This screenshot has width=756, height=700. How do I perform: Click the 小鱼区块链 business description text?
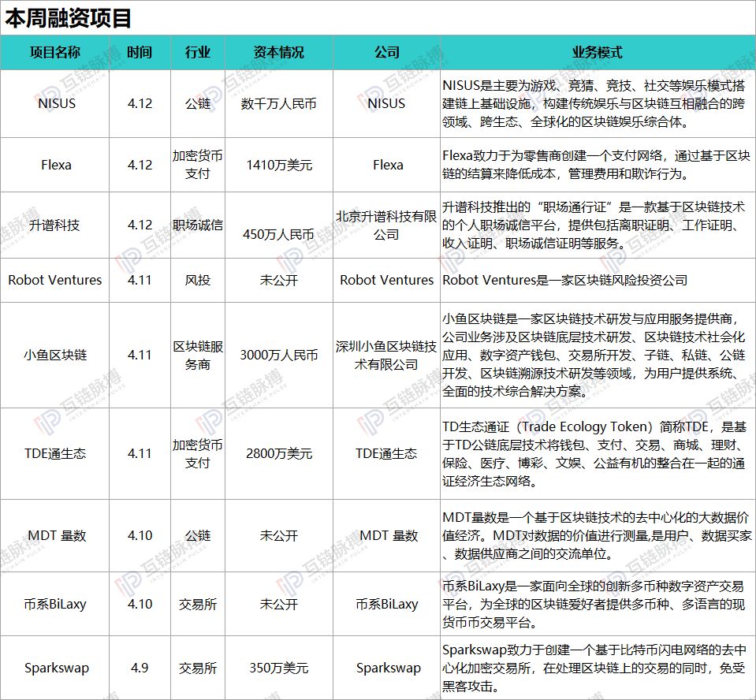tap(594, 356)
